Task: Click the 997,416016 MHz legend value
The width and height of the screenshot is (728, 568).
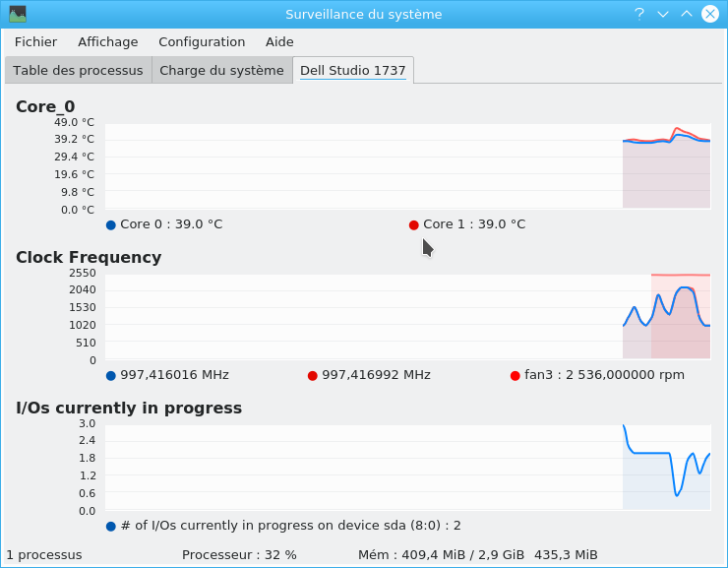Action: click(174, 375)
